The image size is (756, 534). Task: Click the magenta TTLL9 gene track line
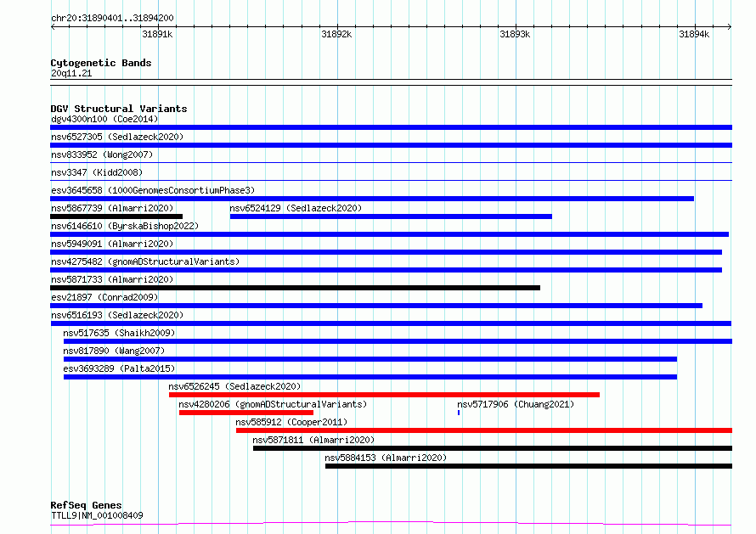(391, 524)
